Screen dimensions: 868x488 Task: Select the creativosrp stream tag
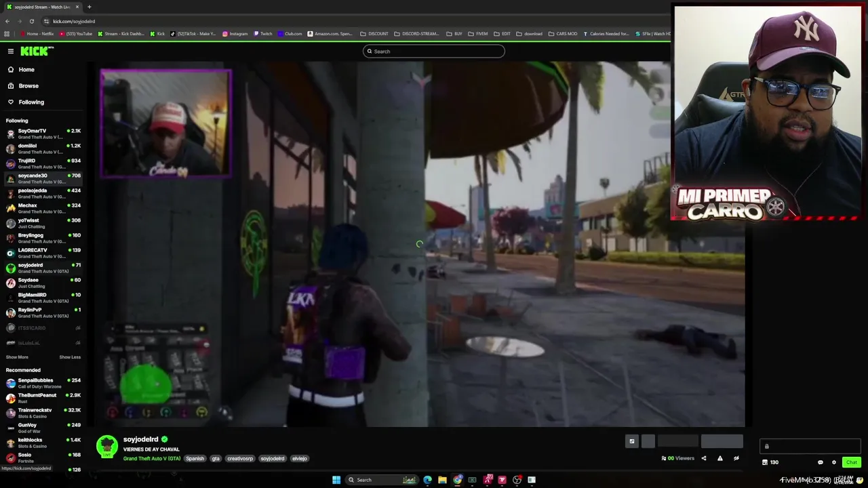(x=240, y=459)
